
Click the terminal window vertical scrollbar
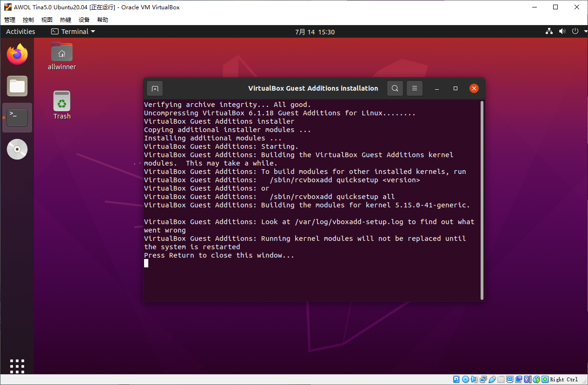pos(482,200)
